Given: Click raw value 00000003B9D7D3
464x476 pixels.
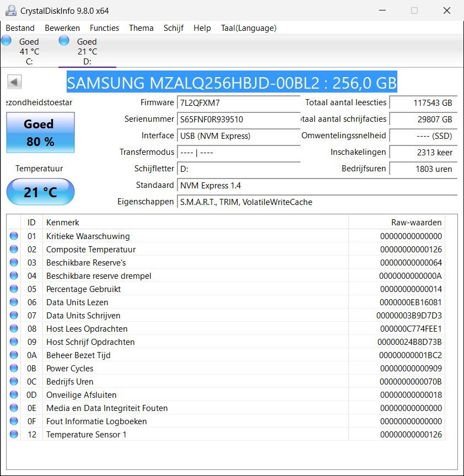Looking at the screenshot, I should 409,316.
